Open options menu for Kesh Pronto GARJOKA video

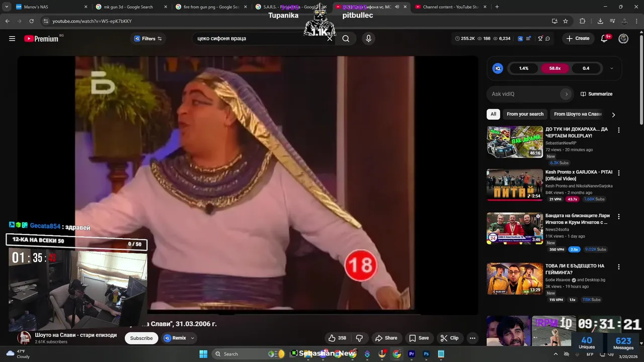click(x=619, y=173)
